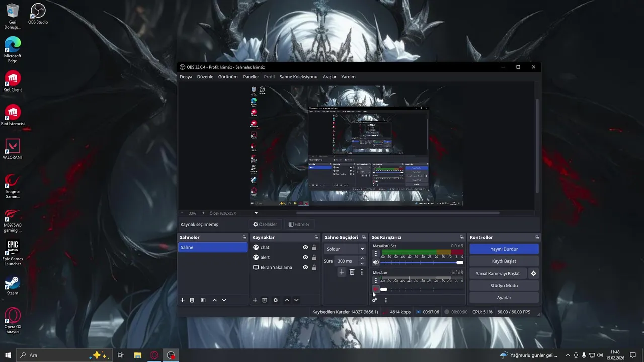Add a new scene with the plus icon in Sahneler
This screenshot has height=362, width=644.
(x=183, y=300)
